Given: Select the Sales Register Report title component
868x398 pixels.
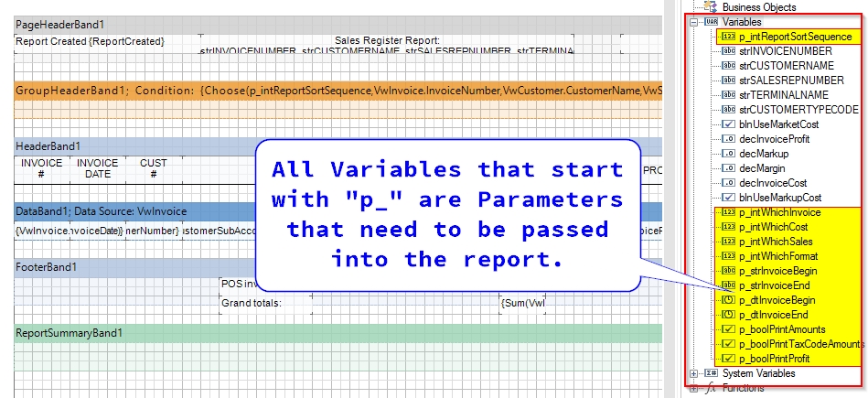Looking at the screenshot, I should pyautogui.click(x=387, y=44).
